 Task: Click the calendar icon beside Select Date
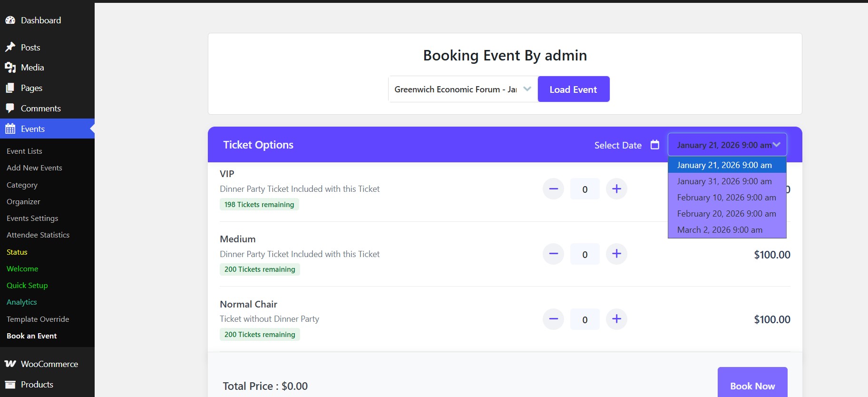pyautogui.click(x=655, y=145)
